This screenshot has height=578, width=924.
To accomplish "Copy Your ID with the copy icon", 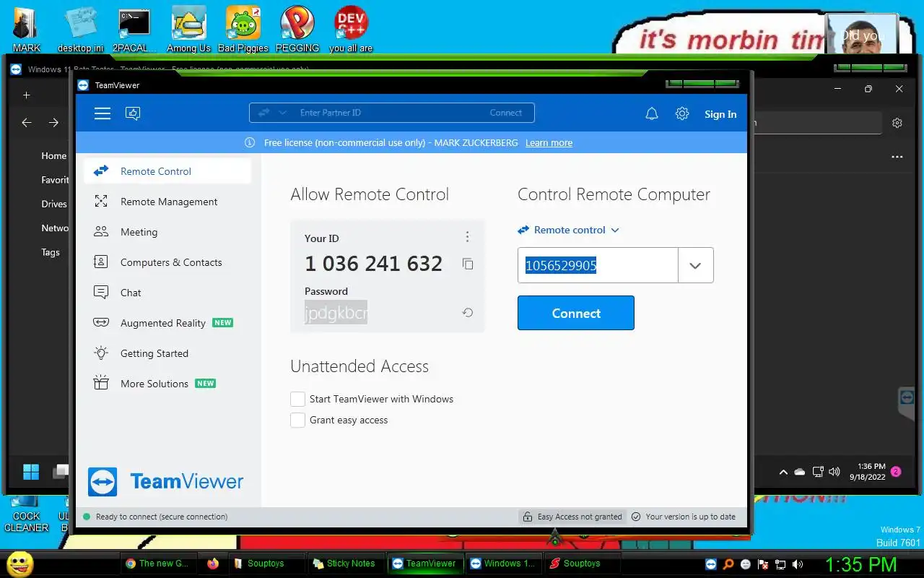I will pyautogui.click(x=468, y=264).
